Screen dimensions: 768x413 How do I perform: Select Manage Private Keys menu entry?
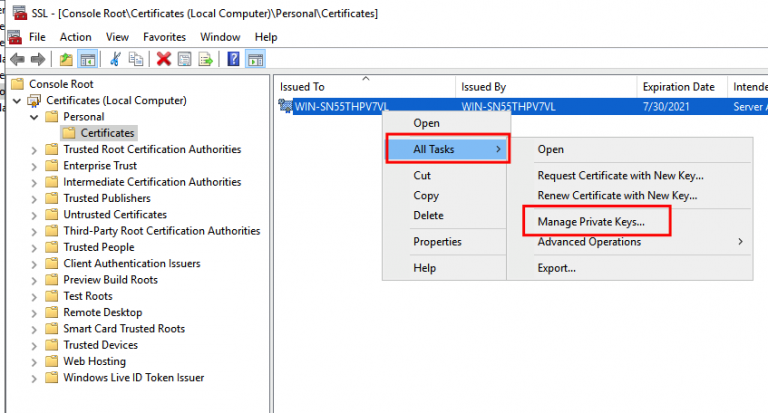pyautogui.click(x=591, y=222)
